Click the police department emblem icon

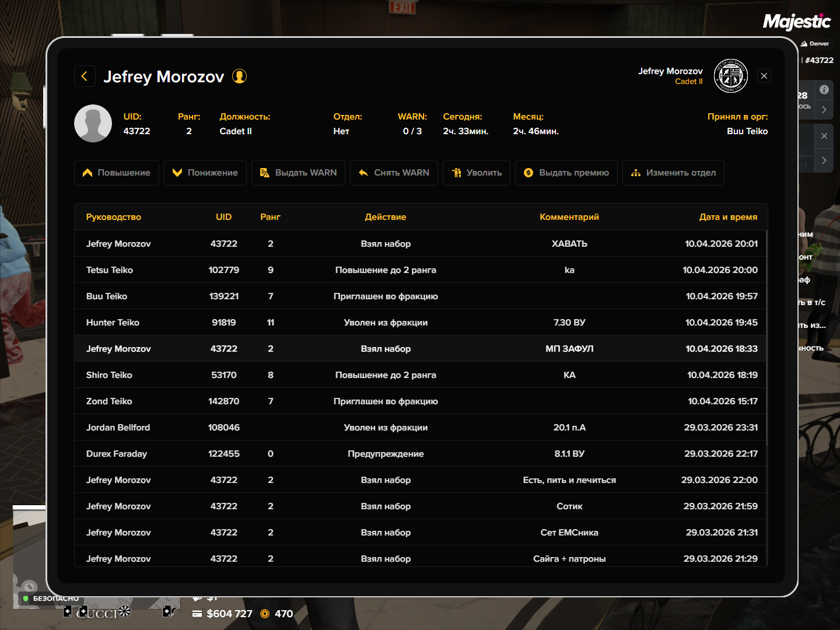click(731, 76)
